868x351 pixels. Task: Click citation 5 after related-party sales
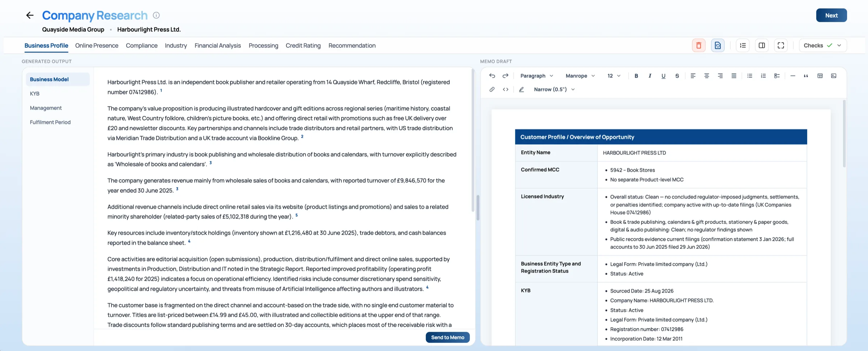tap(297, 215)
